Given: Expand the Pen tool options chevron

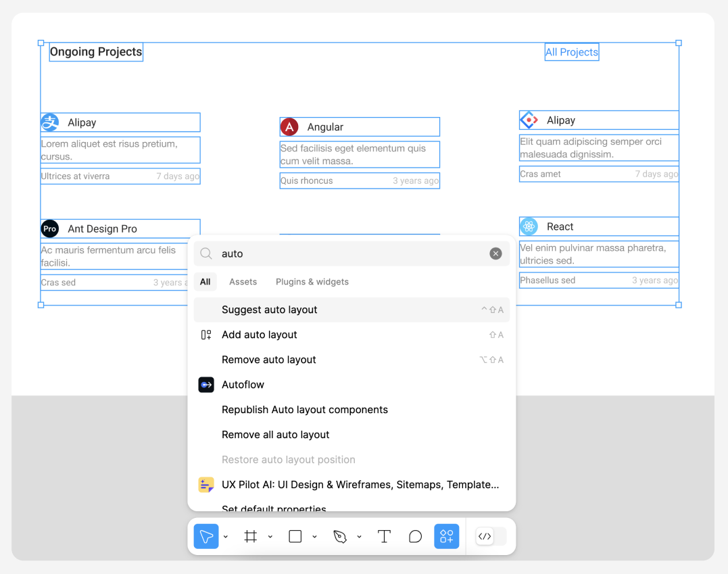Looking at the screenshot, I should pyautogui.click(x=360, y=536).
